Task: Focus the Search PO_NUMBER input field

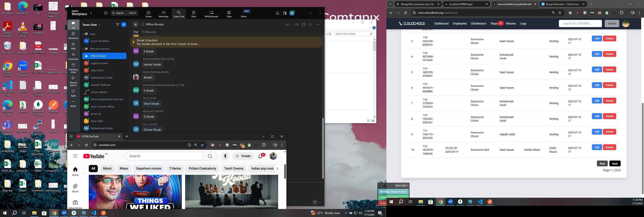Action: coord(580,24)
